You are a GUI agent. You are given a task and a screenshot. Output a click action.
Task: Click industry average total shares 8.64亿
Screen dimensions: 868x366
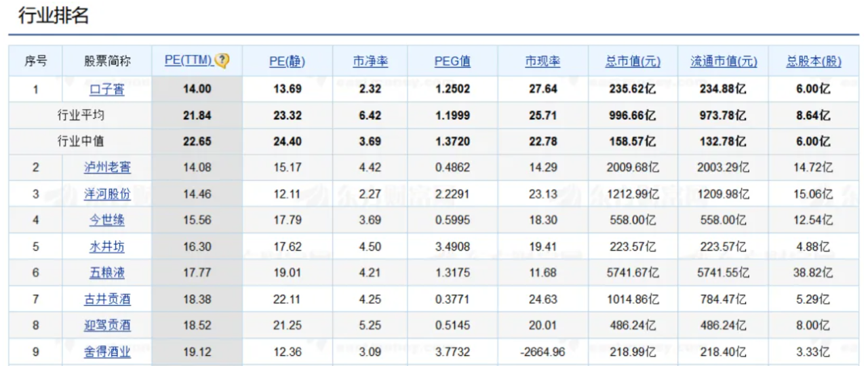[x=814, y=115]
